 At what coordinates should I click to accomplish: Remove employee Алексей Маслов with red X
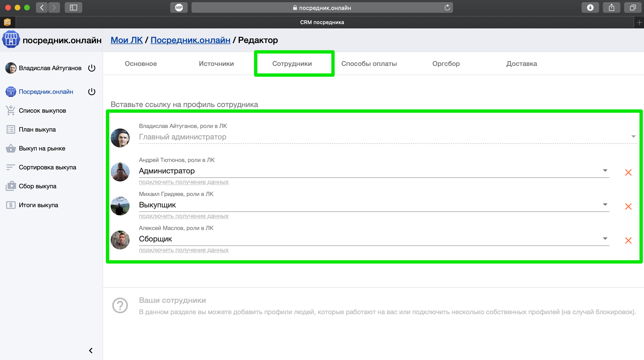[x=628, y=240]
